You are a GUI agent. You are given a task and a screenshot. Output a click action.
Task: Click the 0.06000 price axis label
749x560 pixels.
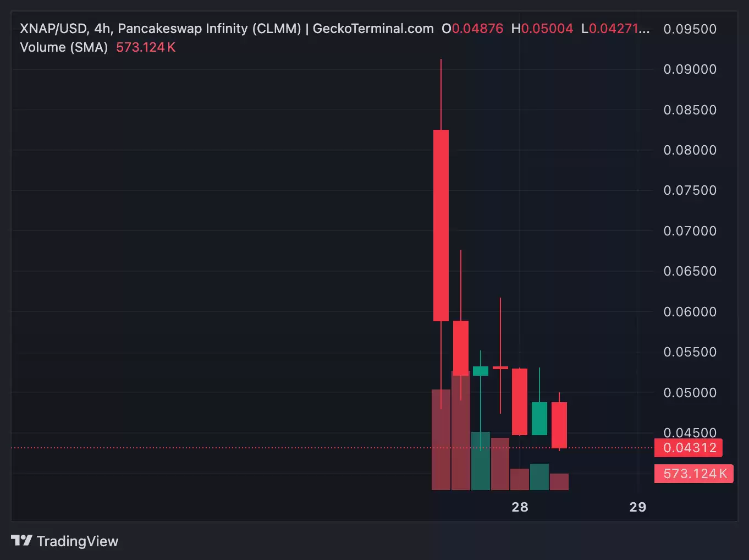pyautogui.click(x=690, y=312)
